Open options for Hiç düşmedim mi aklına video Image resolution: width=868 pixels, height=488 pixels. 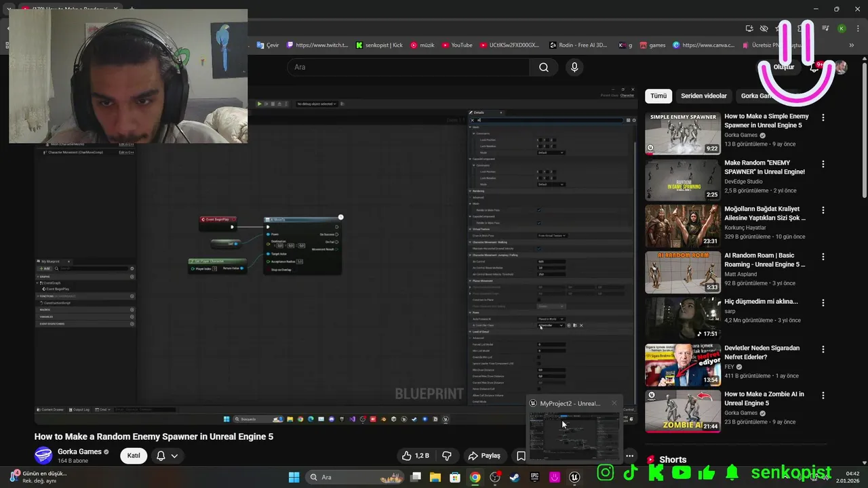tap(823, 302)
